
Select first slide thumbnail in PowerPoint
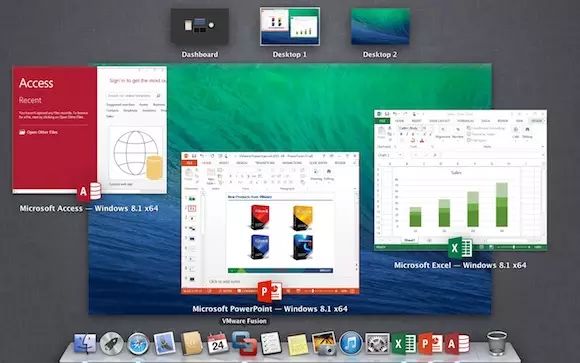[192, 199]
